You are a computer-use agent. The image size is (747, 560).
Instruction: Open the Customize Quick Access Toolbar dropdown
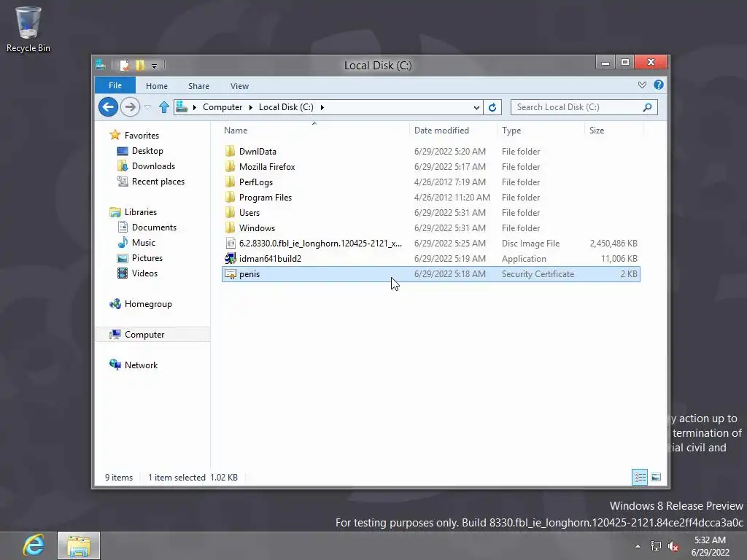click(155, 66)
